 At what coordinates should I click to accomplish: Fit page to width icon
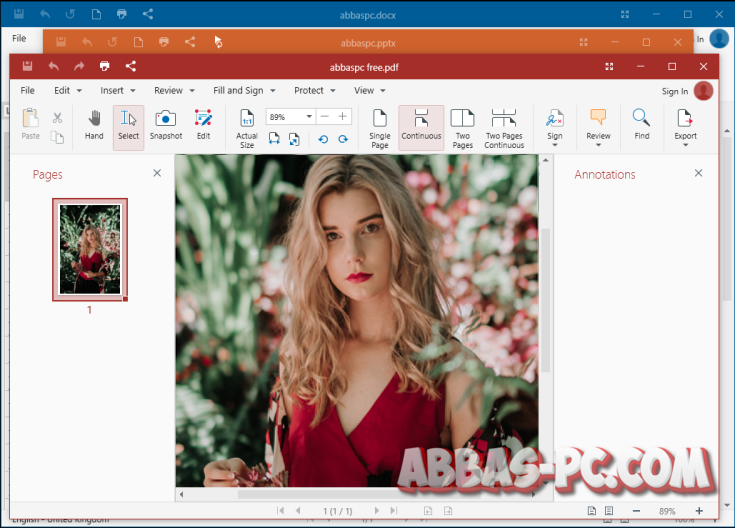pos(274,139)
